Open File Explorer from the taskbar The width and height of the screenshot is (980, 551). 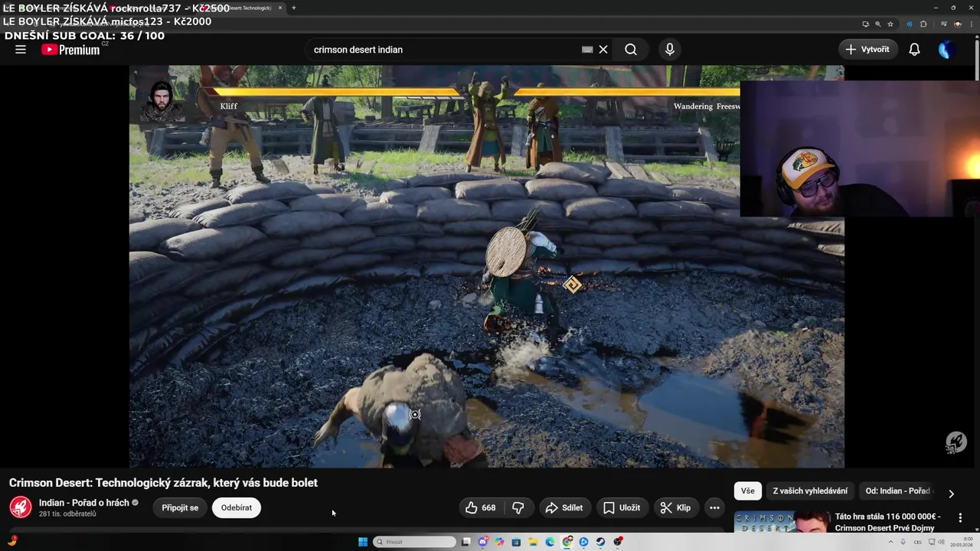[533, 542]
